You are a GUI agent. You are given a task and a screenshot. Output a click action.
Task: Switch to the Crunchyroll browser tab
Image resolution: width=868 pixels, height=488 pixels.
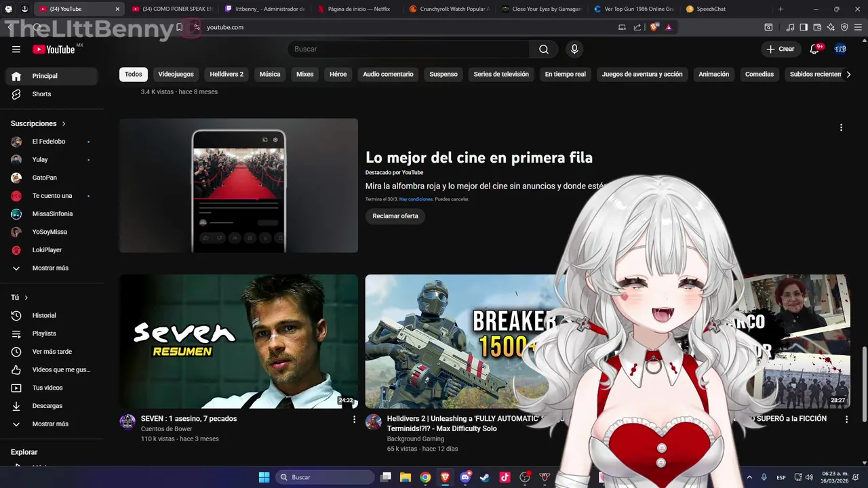pyautogui.click(x=450, y=9)
